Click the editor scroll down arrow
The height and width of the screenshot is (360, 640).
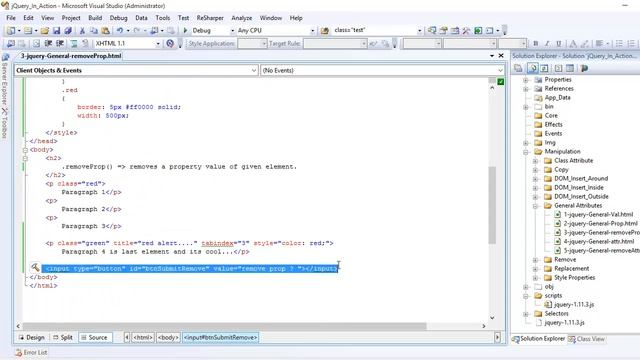(492, 318)
